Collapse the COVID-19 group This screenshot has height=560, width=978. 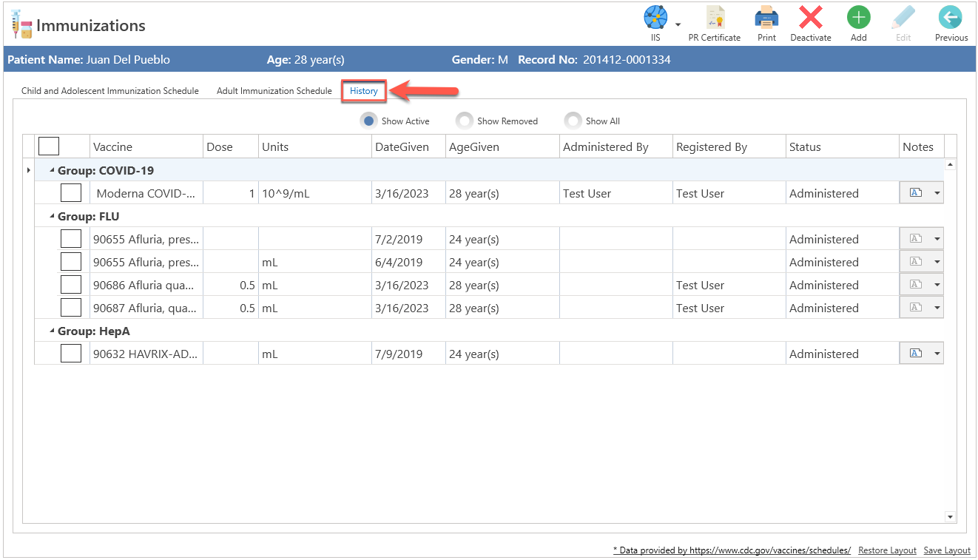pyautogui.click(x=52, y=170)
